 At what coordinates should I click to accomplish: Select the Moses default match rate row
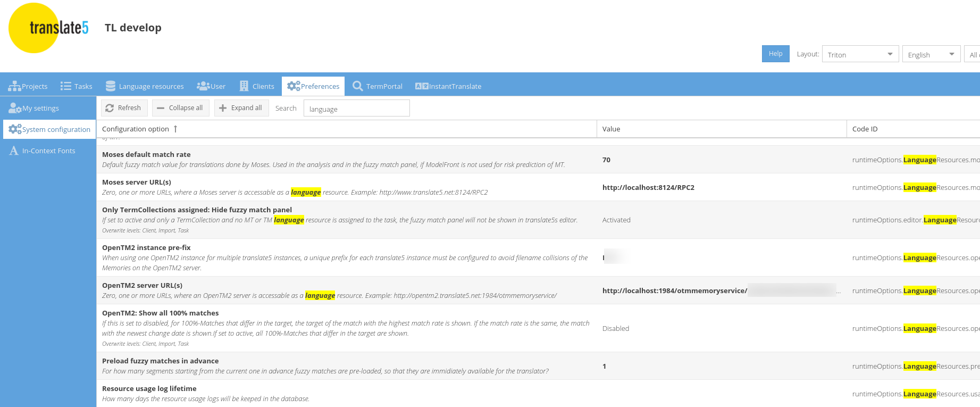(x=538, y=160)
